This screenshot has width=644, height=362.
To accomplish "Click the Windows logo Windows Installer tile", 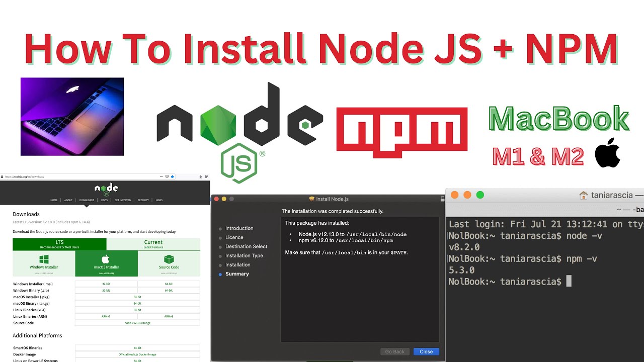I will click(x=44, y=263).
